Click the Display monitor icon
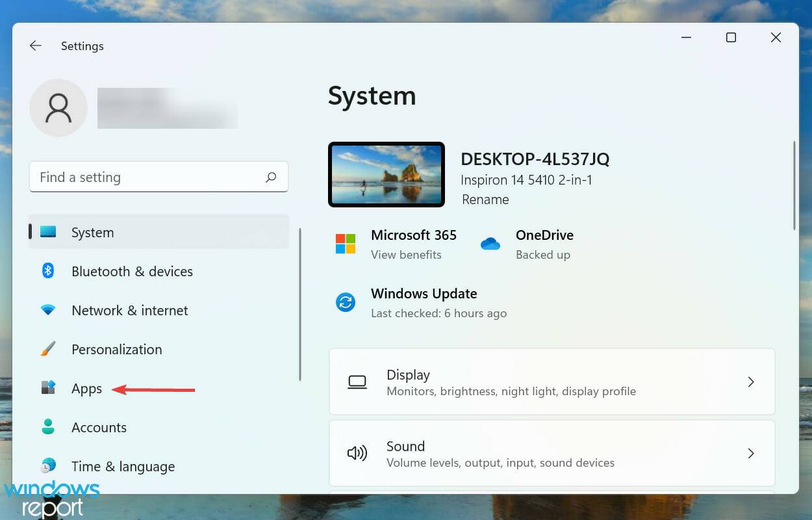This screenshot has width=812, height=520. point(357,382)
